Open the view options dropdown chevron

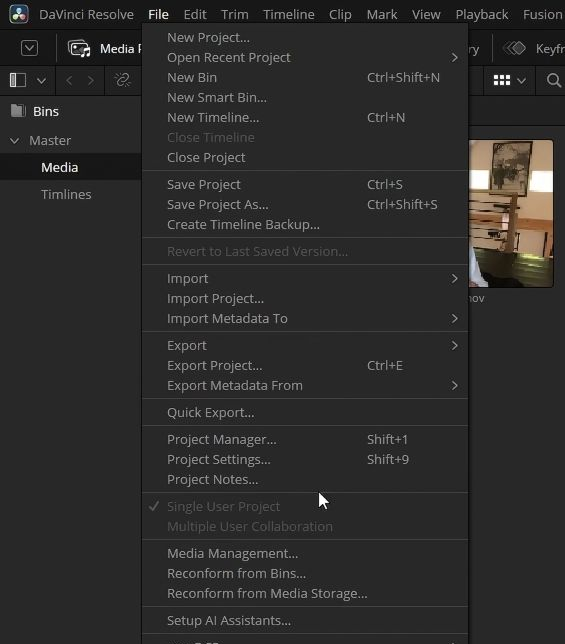521,80
